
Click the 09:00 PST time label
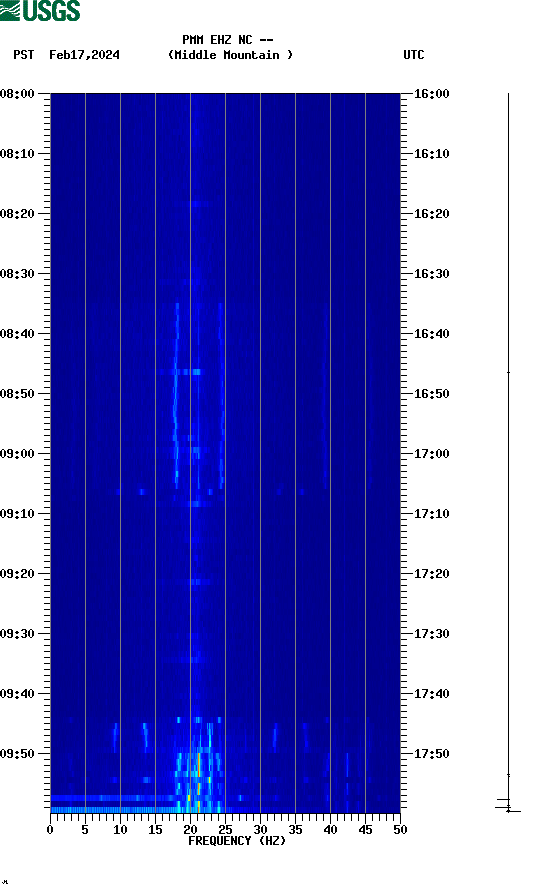tap(17, 454)
